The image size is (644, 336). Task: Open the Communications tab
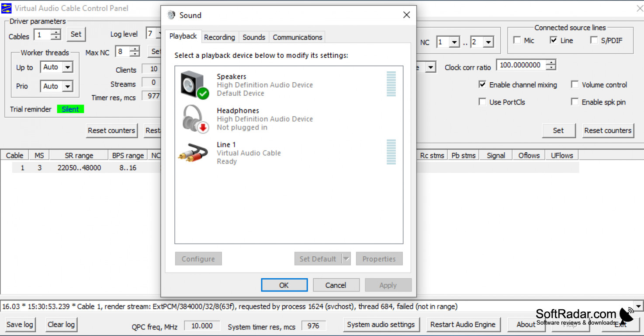[x=297, y=37]
